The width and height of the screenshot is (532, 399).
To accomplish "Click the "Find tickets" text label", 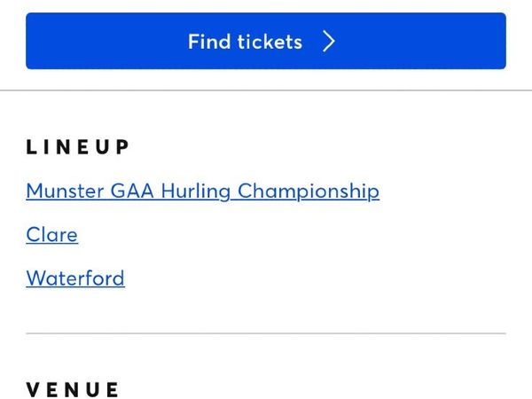I will click(245, 42).
